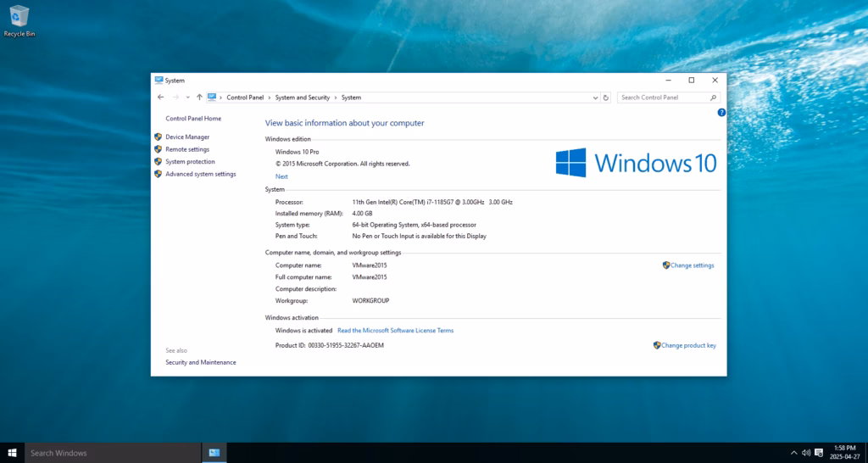Screen dimensions: 868x463
Task: Click 'Windows 10 Pro' edition text
Action: click(x=298, y=152)
